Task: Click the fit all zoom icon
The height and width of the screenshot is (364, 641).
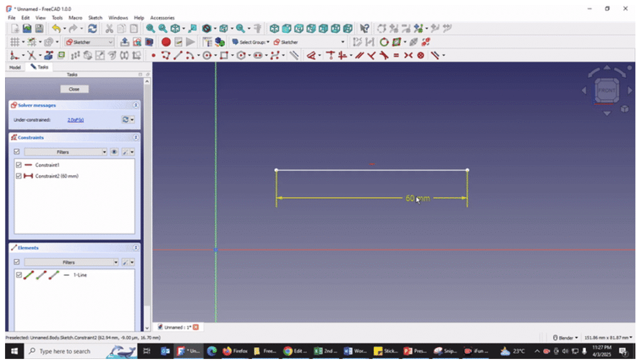Action: pyautogui.click(x=150, y=28)
